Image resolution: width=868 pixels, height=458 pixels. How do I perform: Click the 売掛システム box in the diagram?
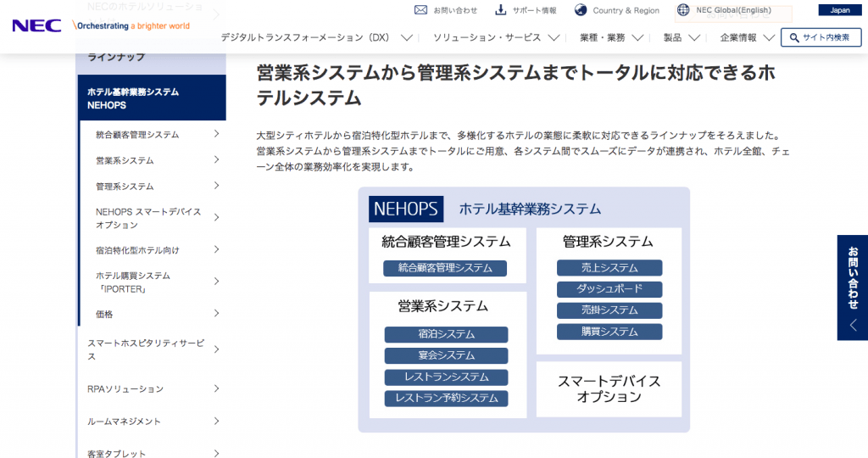[x=609, y=310]
